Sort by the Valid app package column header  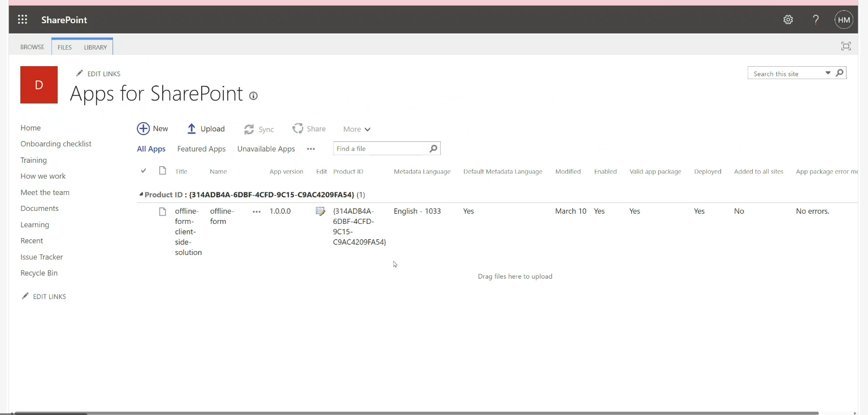coord(656,171)
